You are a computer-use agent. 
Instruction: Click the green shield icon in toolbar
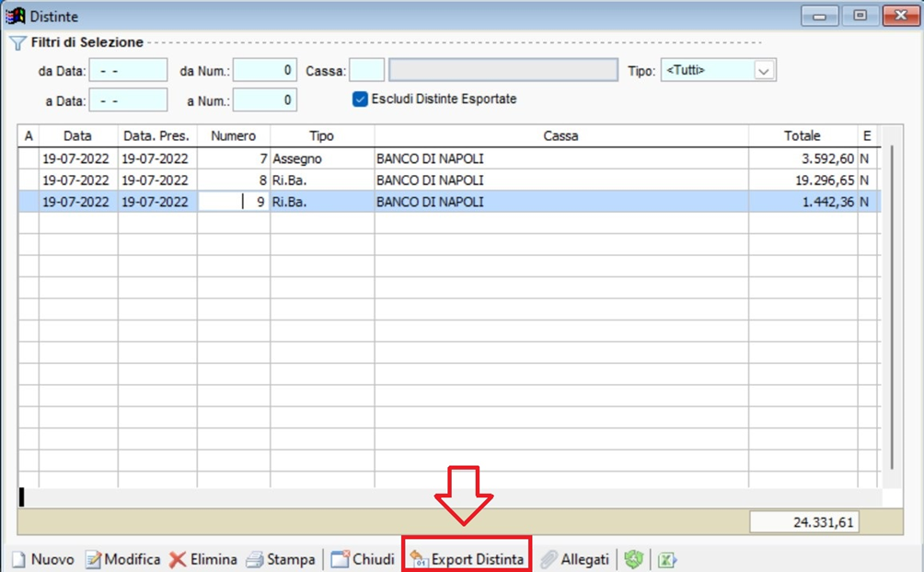click(633, 559)
